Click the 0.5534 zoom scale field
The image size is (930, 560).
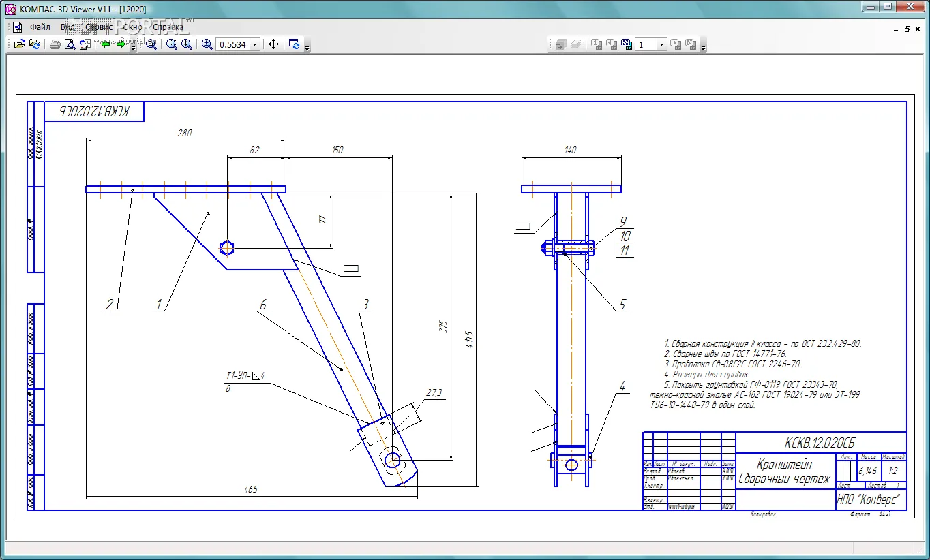[232, 44]
